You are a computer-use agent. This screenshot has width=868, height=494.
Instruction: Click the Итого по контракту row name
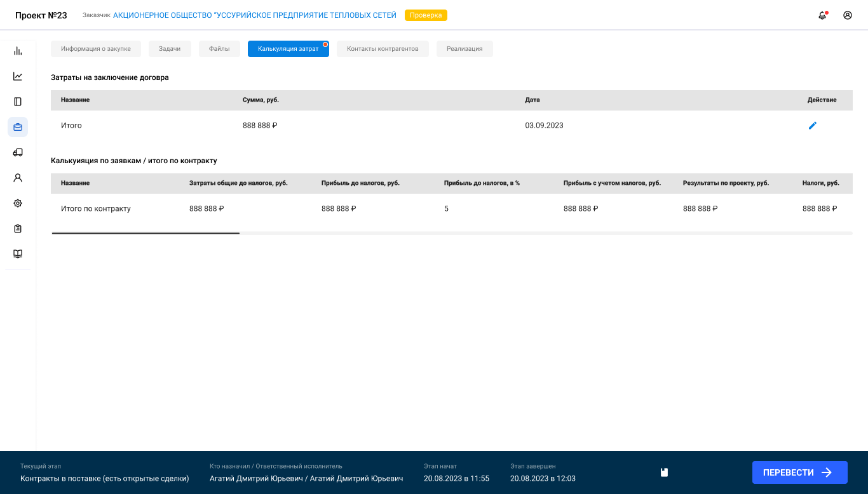point(96,209)
